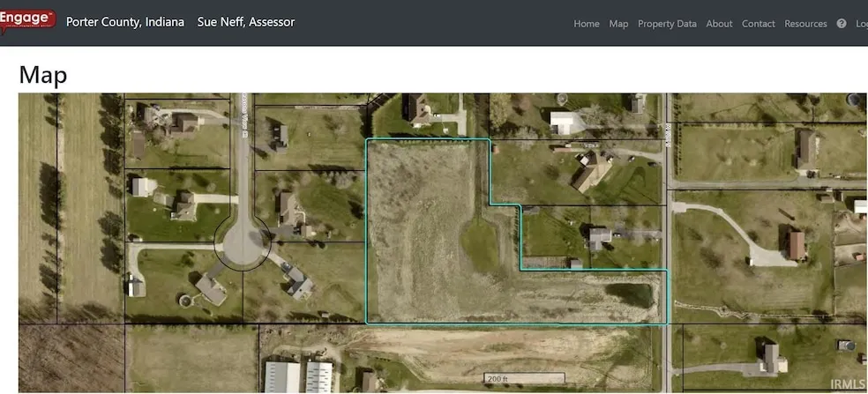The width and height of the screenshot is (868, 394).
Task: Click the partially visible Log in link
Action: click(x=861, y=24)
